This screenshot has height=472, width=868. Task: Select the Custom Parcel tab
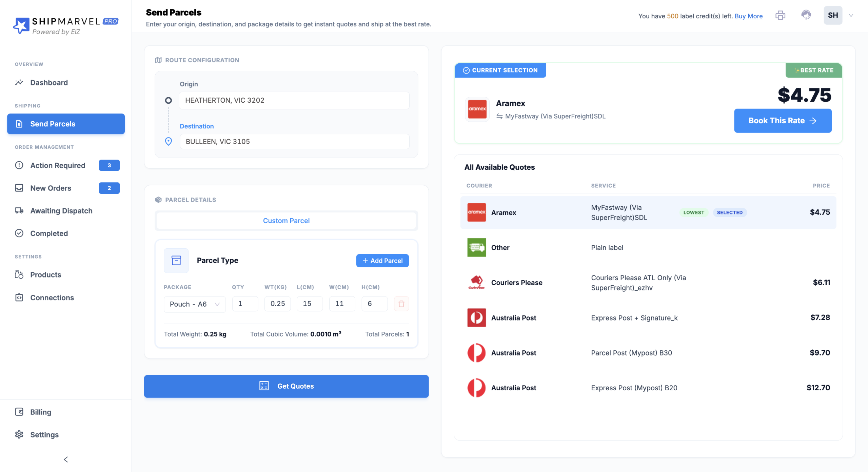[286, 221]
